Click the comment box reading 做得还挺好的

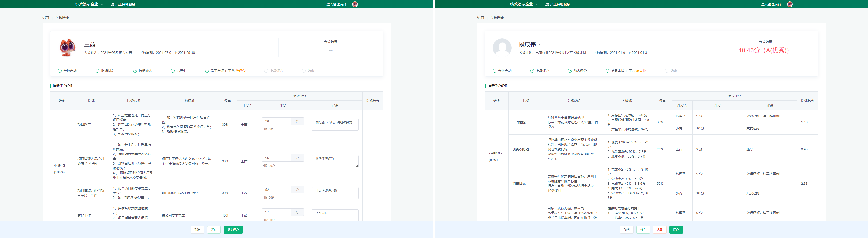[335, 161]
